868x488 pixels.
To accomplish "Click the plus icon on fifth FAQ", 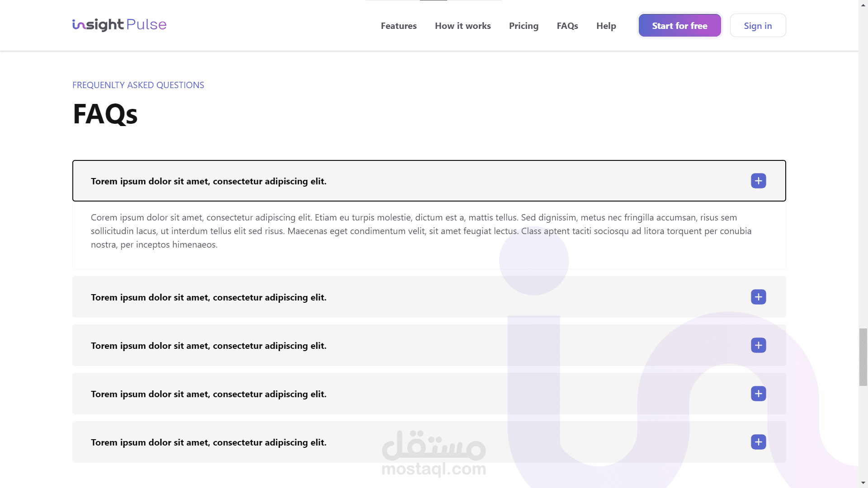I will (758, 442).
